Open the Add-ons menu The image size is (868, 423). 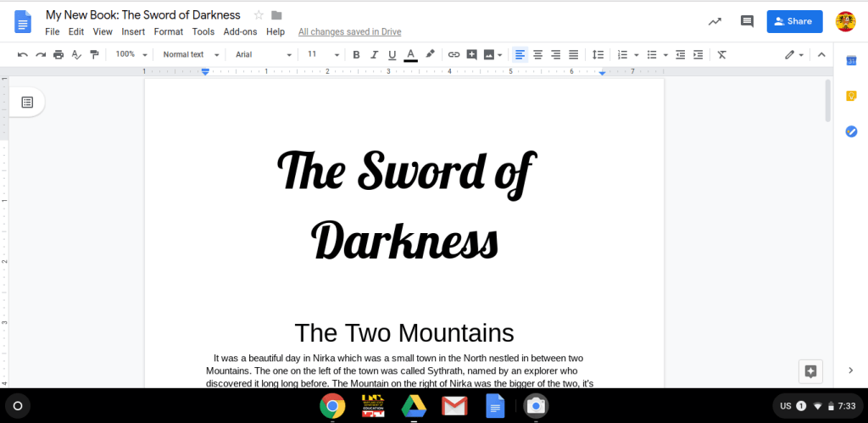[240, 32]
